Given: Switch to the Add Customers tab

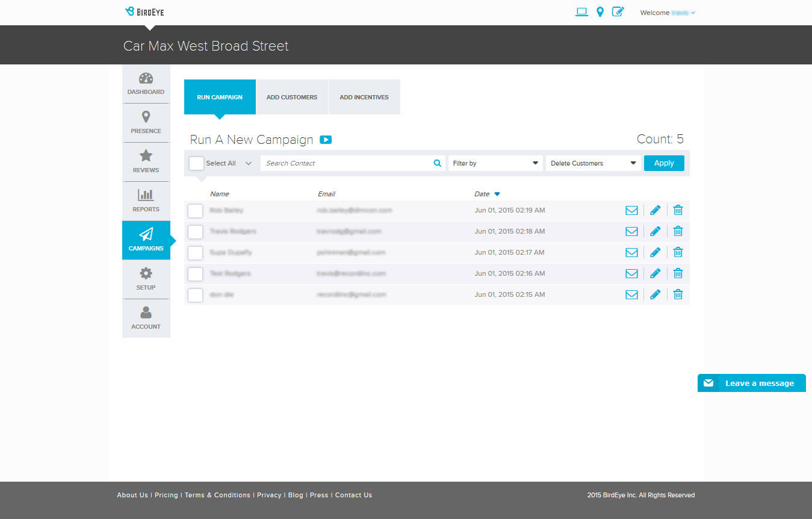Looking at the screenshot, I should (291, 97).
